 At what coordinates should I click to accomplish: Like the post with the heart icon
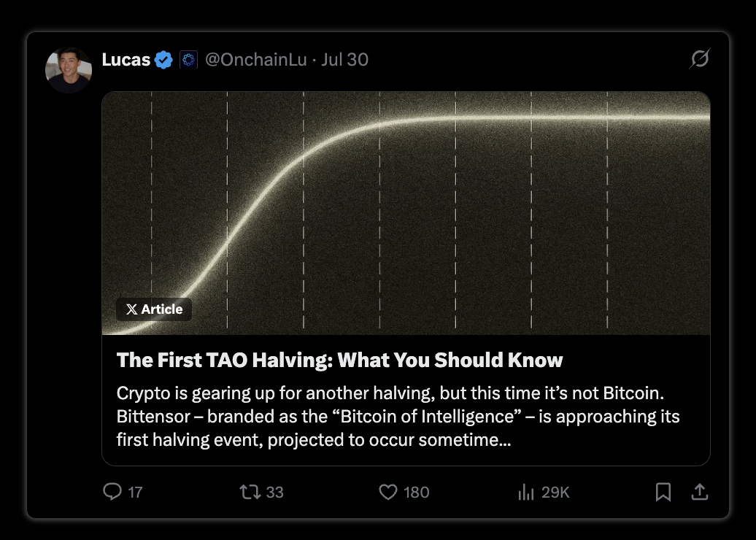[388, 492]
